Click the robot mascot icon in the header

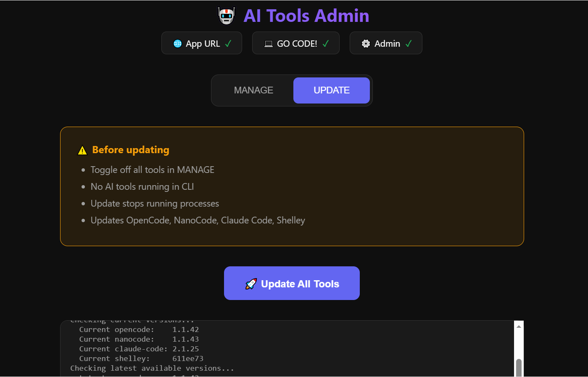coord(226,15)
